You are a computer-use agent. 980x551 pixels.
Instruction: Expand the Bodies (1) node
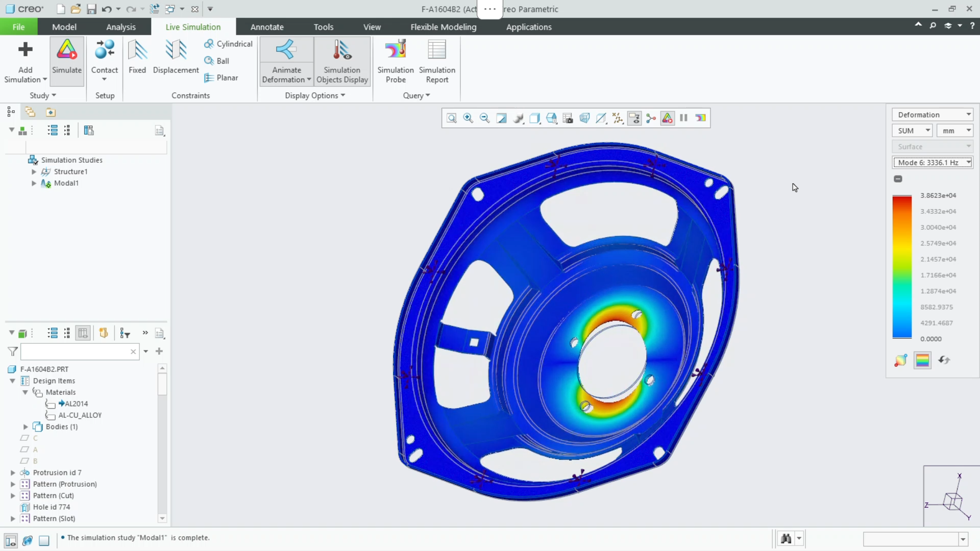[x=26, y=427]
